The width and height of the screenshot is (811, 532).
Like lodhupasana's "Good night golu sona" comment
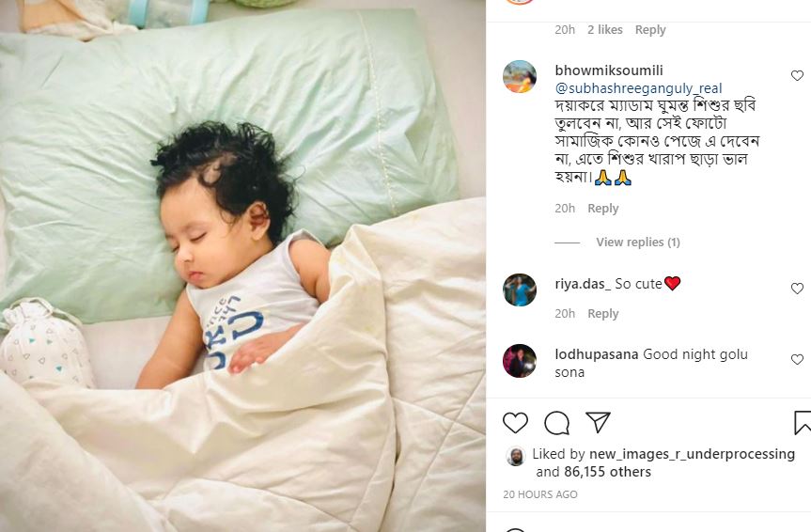(x=797, y=359)
